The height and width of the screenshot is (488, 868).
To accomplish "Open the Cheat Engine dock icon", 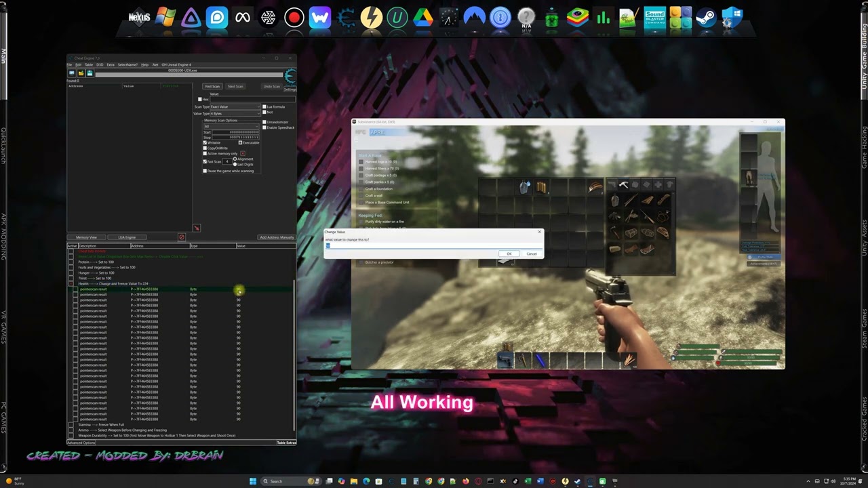I will (346, 18).
